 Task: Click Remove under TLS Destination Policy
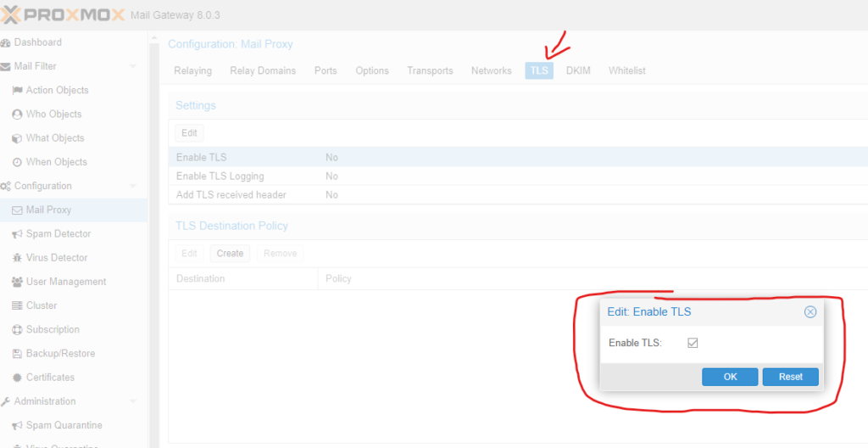click(280, 254)
